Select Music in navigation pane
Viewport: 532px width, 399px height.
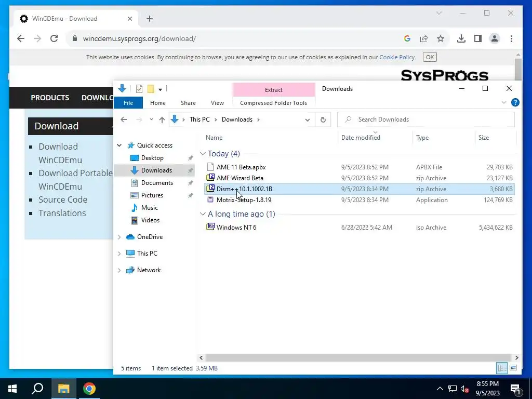point(149,208)
